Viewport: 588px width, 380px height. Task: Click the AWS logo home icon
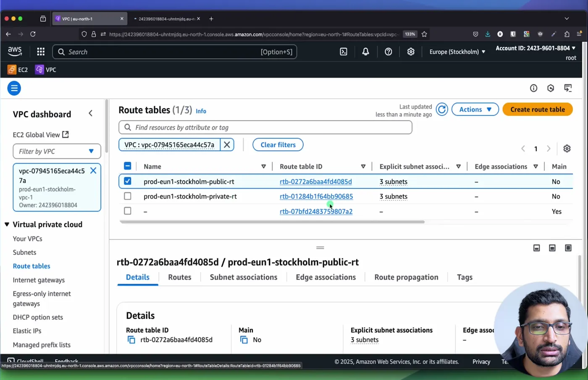15,51
